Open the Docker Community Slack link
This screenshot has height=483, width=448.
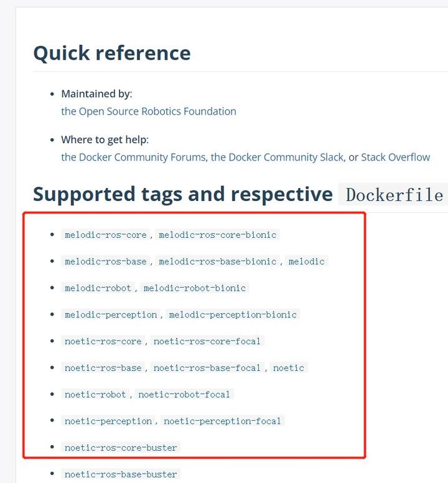(277, 157)
